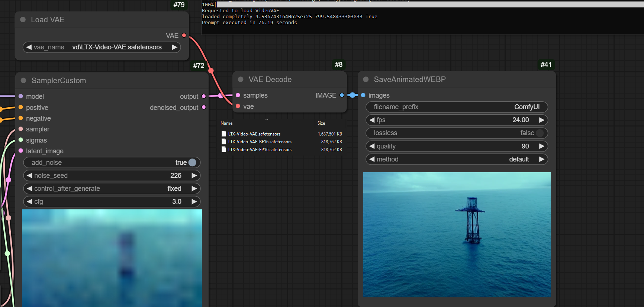The height and width of the screenshot is (307, 644).
Task: Open the method default dropdown
Action: coord(457,159)
